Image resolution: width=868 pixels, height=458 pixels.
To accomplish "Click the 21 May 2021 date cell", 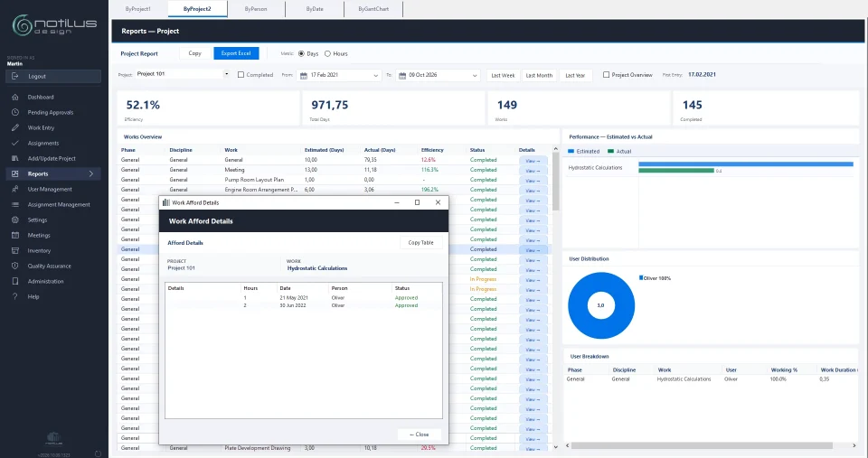I will click(293, 297).
